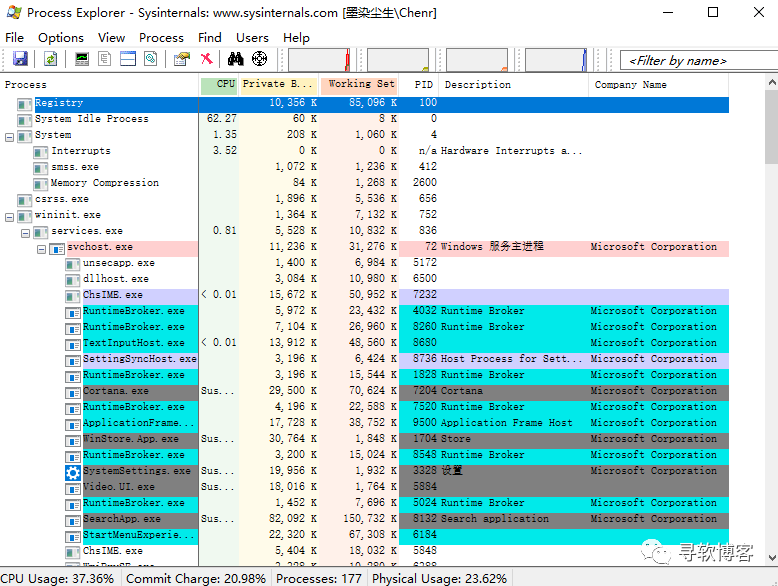
Task: Click the DLL/handle view toolbar icon
Action: [151, 59]
